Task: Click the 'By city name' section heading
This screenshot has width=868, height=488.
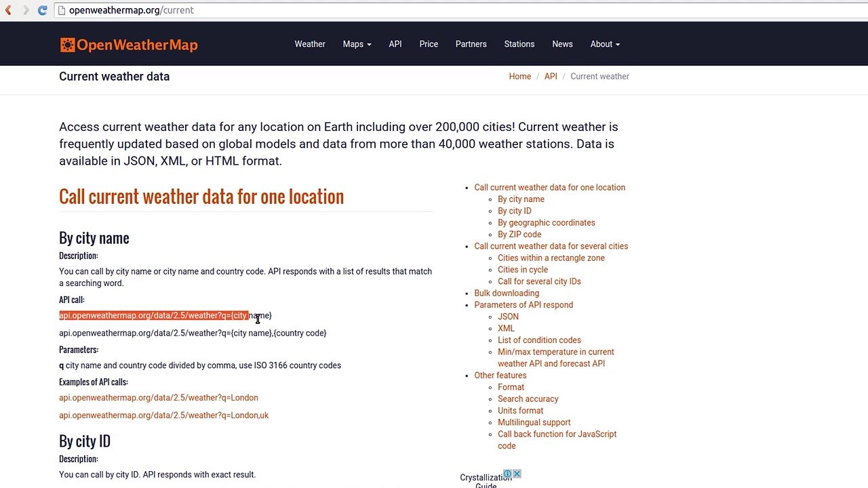Action: click(x=94, y=238)
